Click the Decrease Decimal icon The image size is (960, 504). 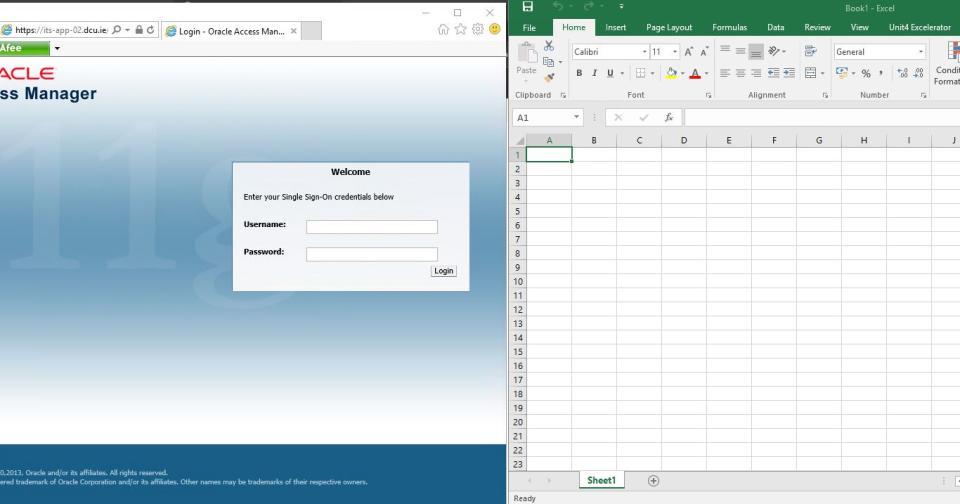918,73
